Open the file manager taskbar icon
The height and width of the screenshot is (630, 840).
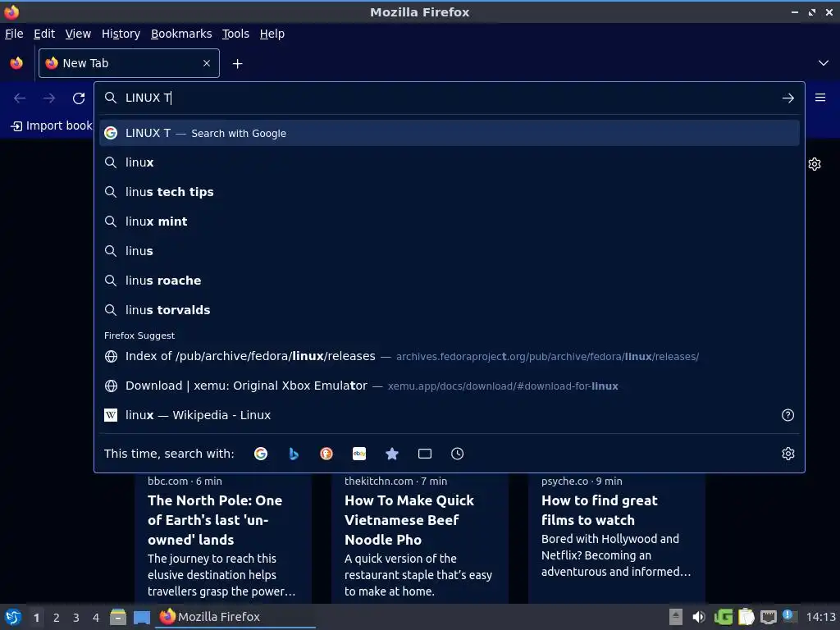(x=118, y=617)
